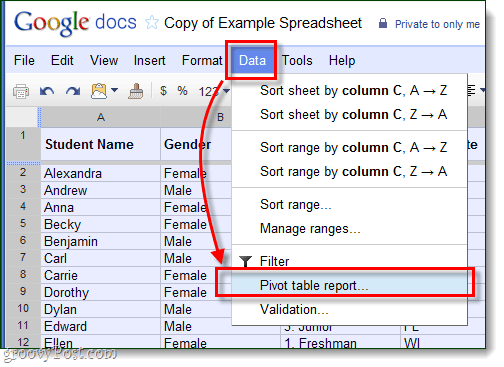Viewport: 504px width, 367px height.
Task: Select the Filter menu entry
Action: click(x=350, y=261)
